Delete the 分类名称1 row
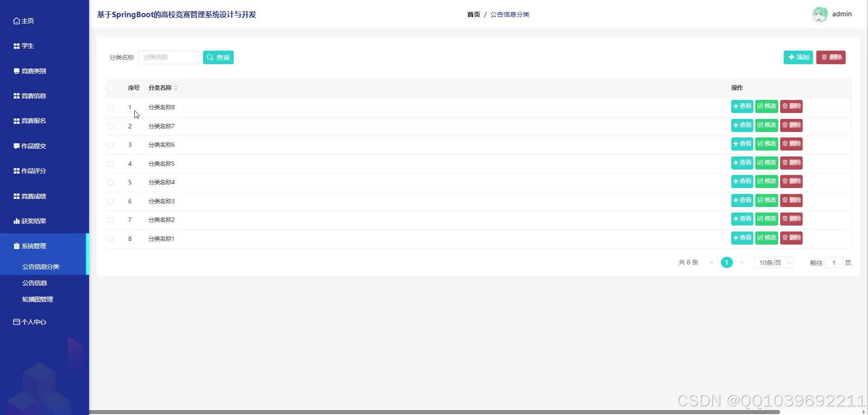The width and height of the screenshot is (868, 415). (x=792, y=238)
